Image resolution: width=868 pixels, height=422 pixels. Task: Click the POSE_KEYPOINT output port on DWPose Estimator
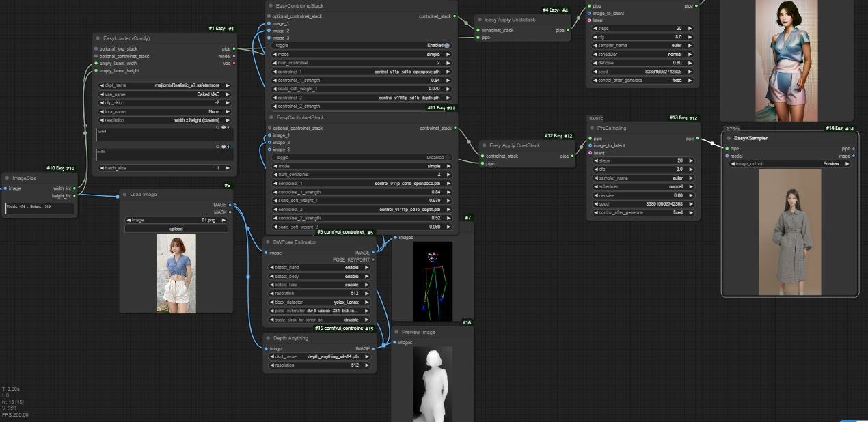point(373,259)
